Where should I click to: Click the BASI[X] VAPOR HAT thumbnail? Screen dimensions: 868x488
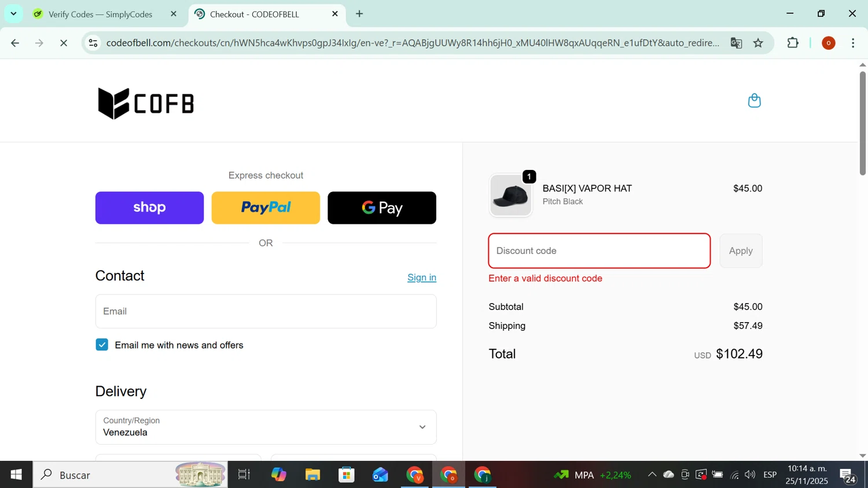click(510, 195)
